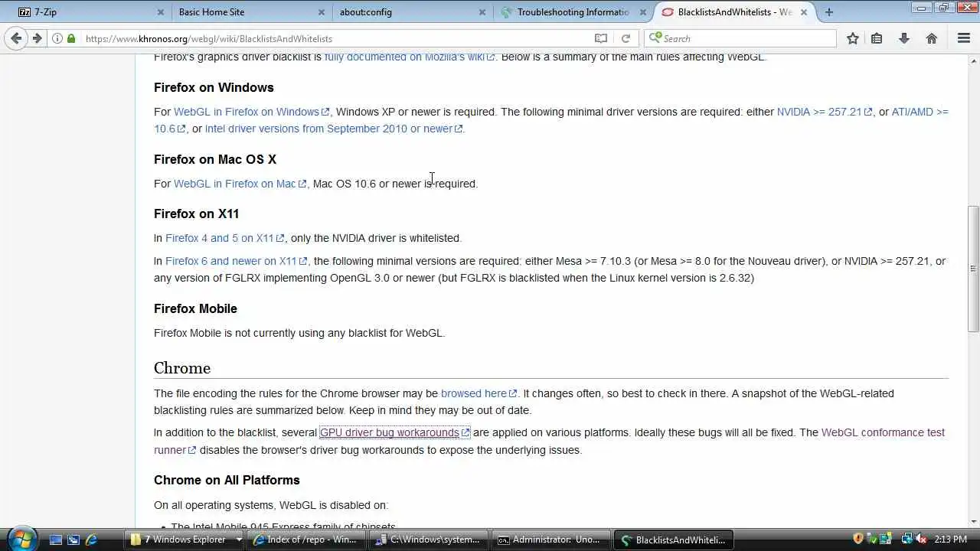Image resolution: width=980 pixels, height=551 pixels.
Task: Open the Windows Start orb
Action: click(x=21, y=540)
